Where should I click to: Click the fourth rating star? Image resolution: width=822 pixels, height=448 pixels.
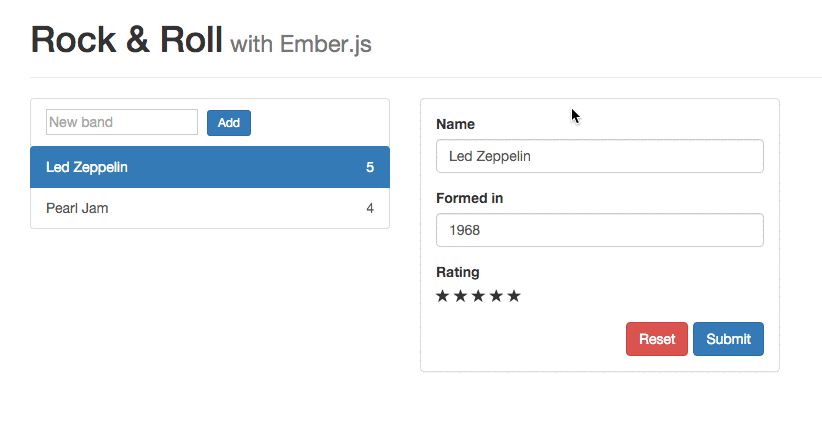[x=496, y=296]
